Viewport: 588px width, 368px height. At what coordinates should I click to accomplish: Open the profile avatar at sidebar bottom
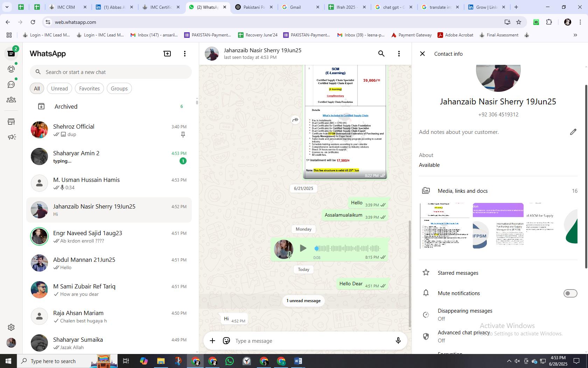[x=11, y=342]
